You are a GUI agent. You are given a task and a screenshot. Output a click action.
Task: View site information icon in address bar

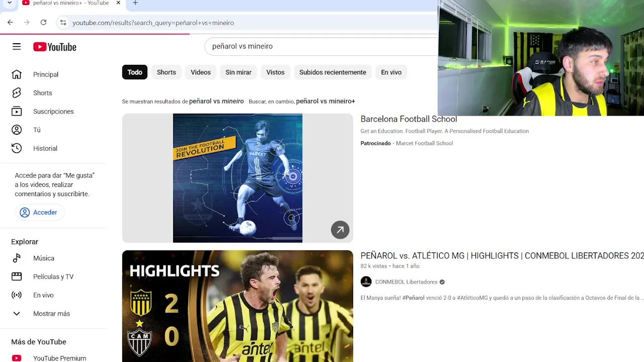tap(63, 23)
